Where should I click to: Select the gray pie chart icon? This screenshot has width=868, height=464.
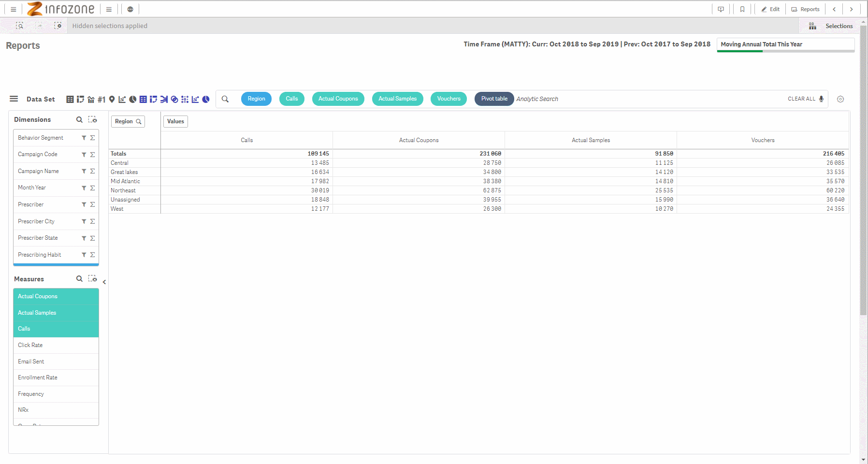click(x=132, y=99)
